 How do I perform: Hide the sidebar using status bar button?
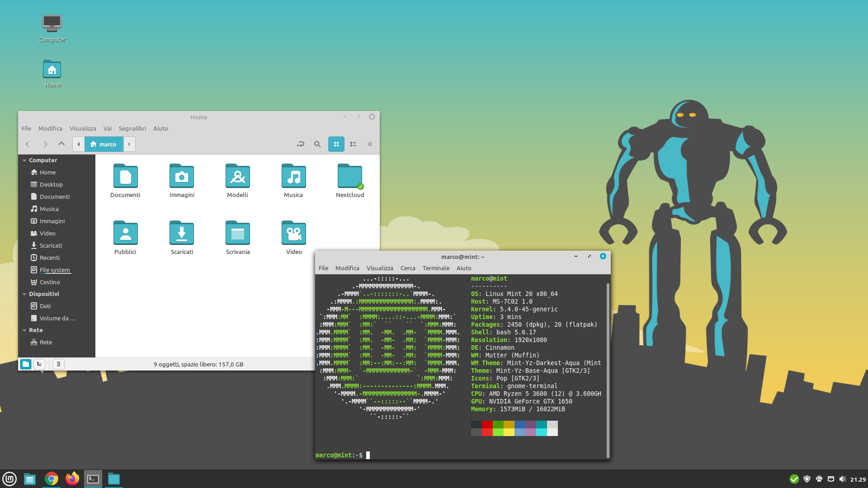(x=58, y=364)
